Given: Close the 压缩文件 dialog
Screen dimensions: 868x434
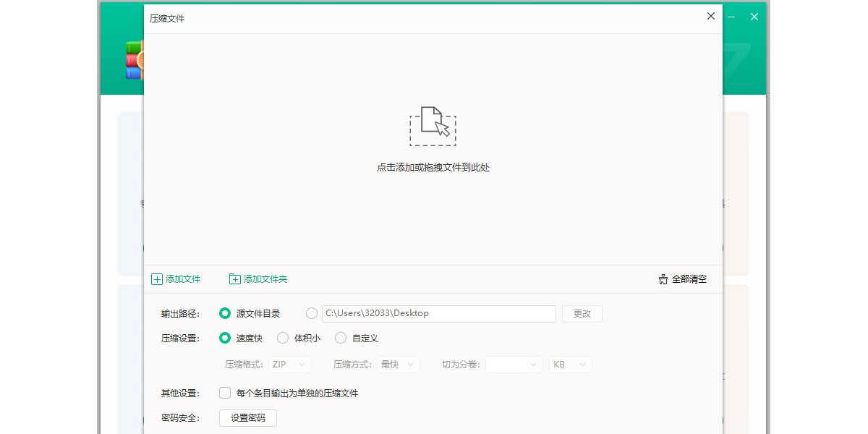Looking at the screenshot, I should coord(711,16).
